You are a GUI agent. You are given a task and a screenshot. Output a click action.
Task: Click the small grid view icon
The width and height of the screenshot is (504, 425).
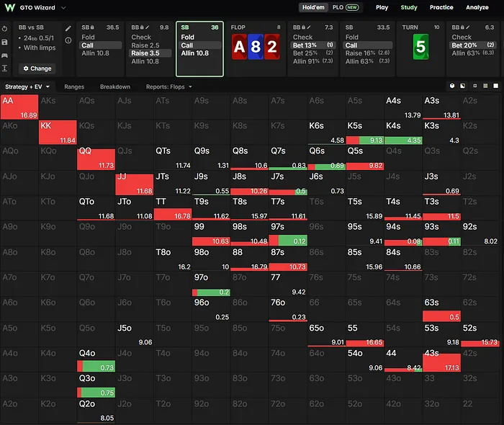pos(474,86)
